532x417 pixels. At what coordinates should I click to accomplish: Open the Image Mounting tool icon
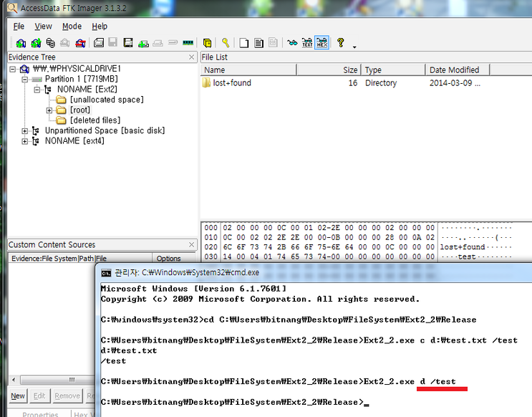pyautogui.click(x=51, y=43)
